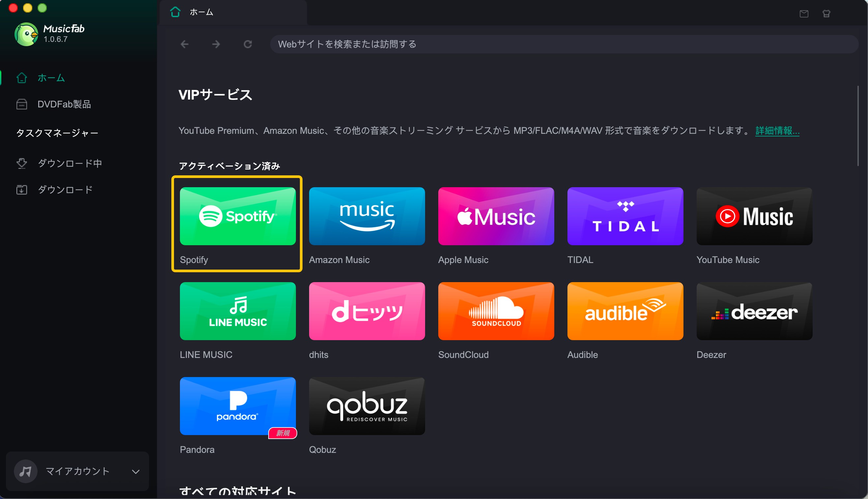Click the アクティベーション済み heading
The width and height of the screenshot is (868, 499).
230,166
